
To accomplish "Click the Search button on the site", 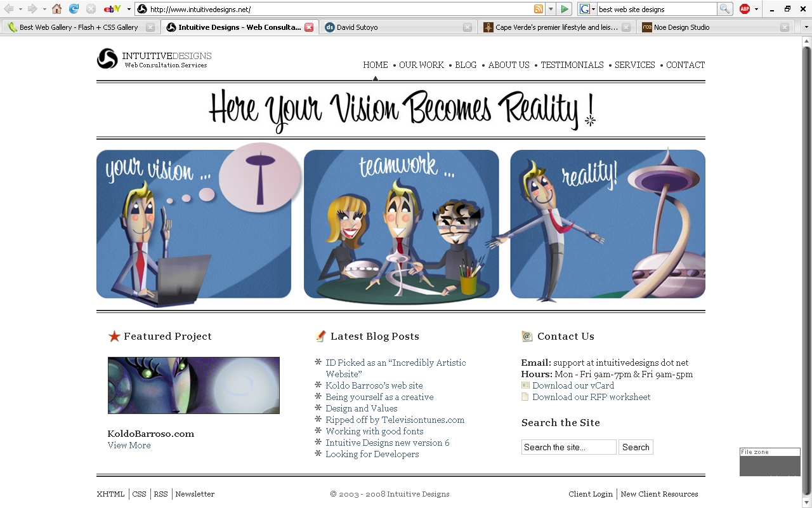I will click(x=636, y=447).
